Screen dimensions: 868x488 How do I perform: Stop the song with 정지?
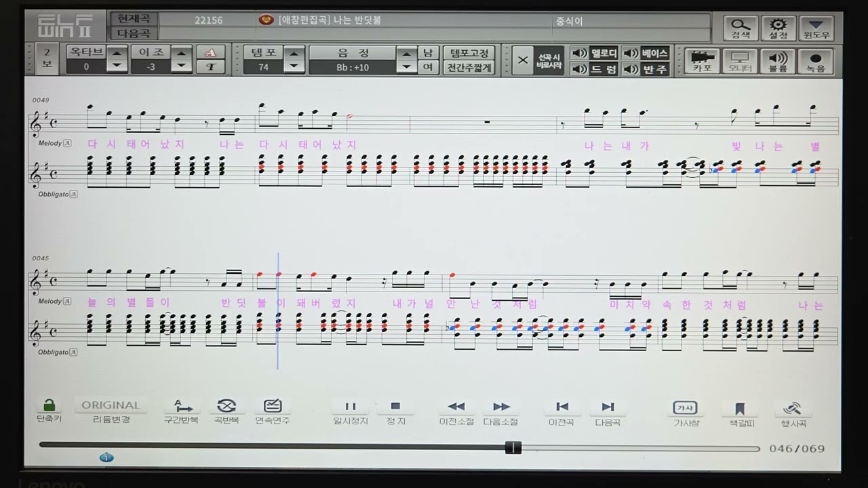pos(395,411)
